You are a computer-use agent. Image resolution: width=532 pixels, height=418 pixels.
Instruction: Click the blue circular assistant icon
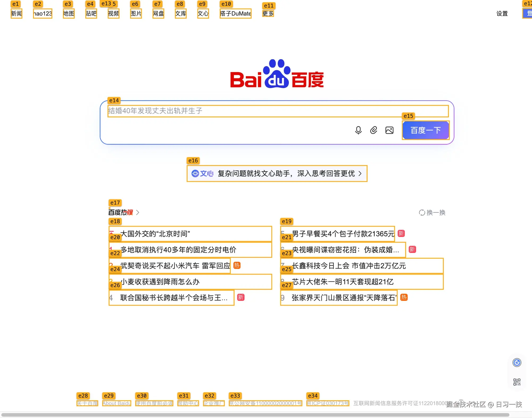pyautogui.click(x=517, y=363)
